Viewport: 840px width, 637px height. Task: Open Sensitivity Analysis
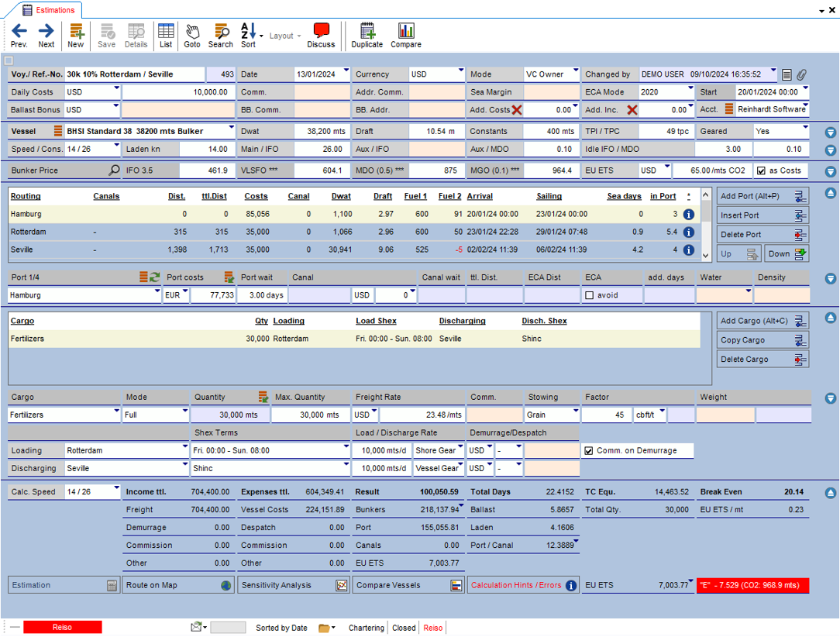click(x=294, y=586)
